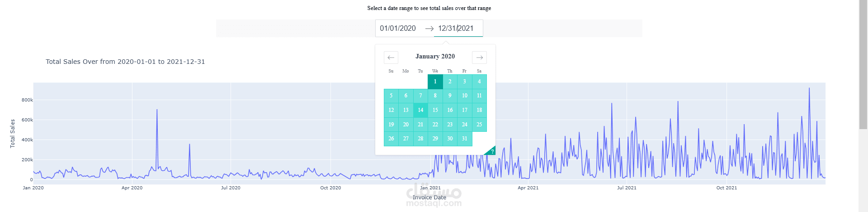Image resolution: width=868 pixels, height=212 pixels.
Task: Click the January 2020 month caption
Action: click(435, 56)
